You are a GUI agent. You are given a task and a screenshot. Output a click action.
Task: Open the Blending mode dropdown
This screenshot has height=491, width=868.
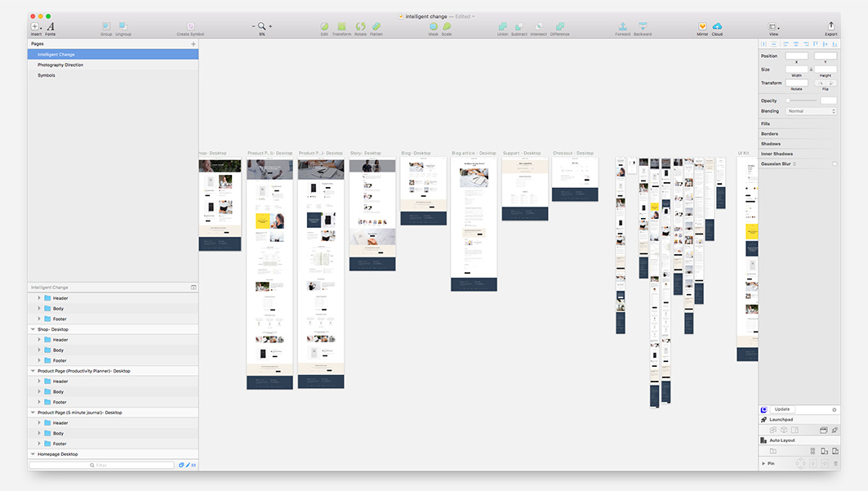(x=811, y=111)
